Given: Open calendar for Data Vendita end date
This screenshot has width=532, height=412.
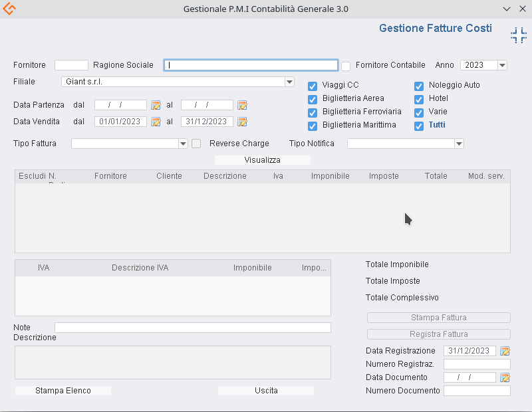Looking at the screenshot, I should click(x=242, y=122).
